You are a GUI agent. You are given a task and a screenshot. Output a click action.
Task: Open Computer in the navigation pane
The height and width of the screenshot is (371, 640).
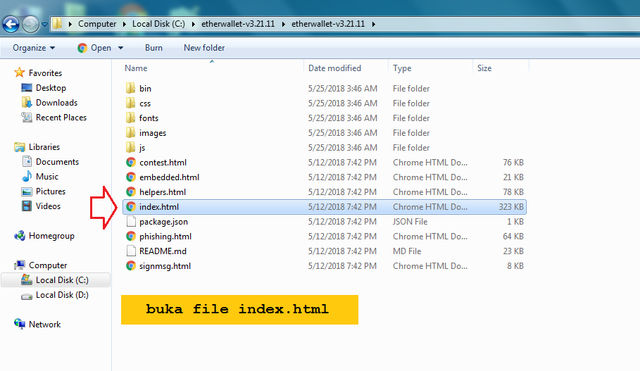click(48, 265)
